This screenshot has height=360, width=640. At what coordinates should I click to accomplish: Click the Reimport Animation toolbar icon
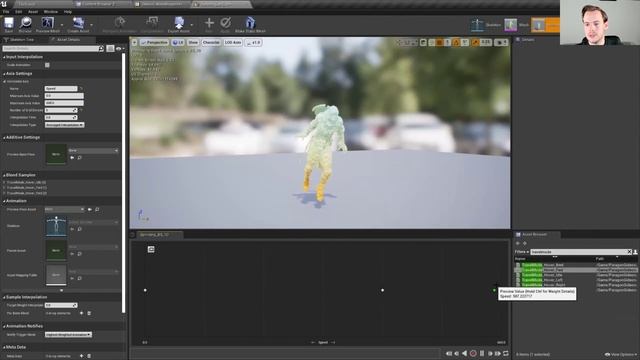tap(119, 24)
